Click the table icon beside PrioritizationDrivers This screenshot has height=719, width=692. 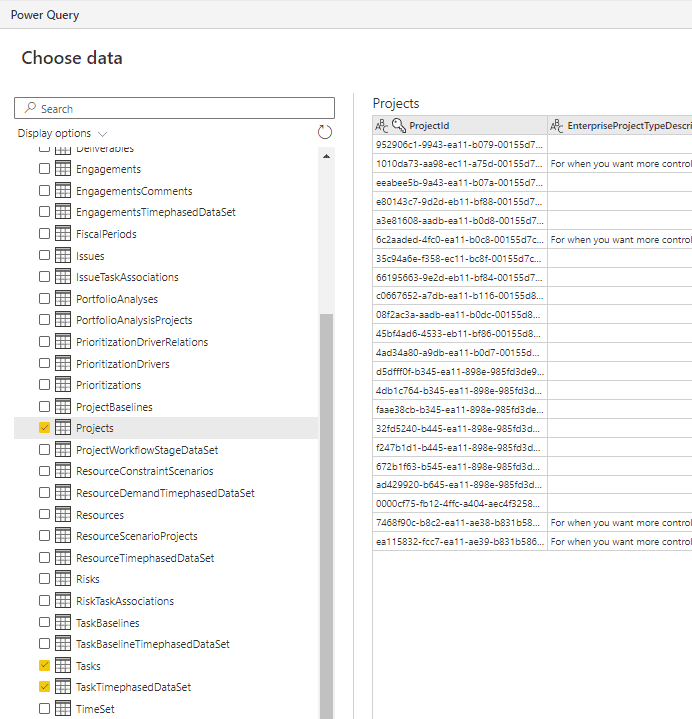coord(63,363)
